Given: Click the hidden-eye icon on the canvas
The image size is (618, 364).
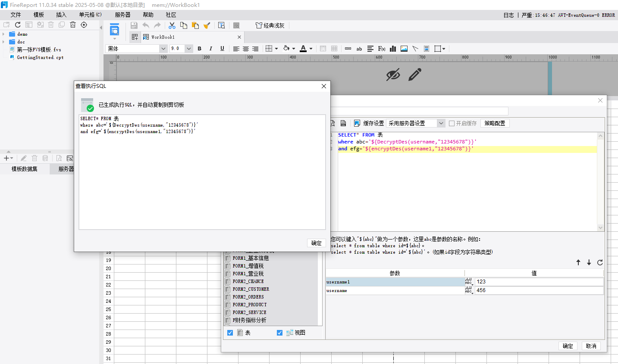Looking at the screenshot, I should coord(393,75).
